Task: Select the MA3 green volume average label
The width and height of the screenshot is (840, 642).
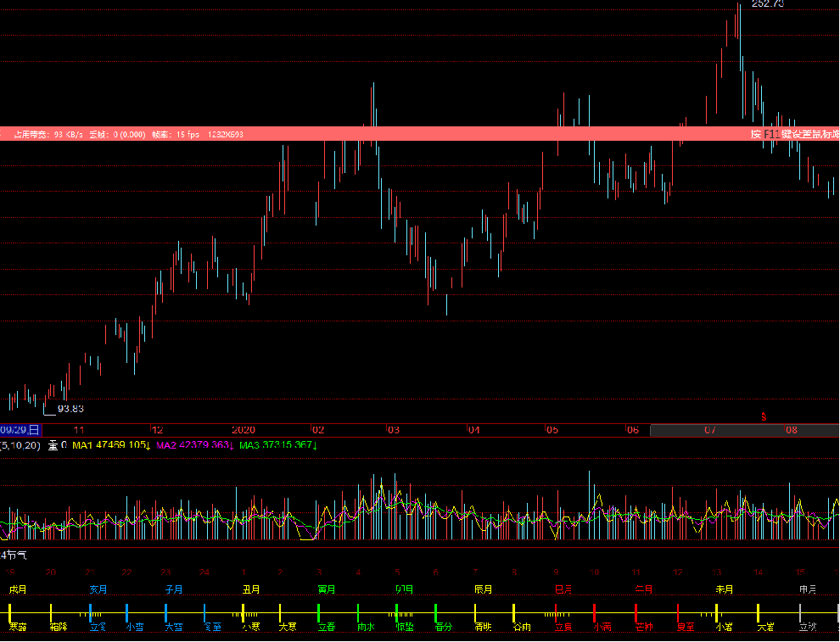Action: click(278, 445)
